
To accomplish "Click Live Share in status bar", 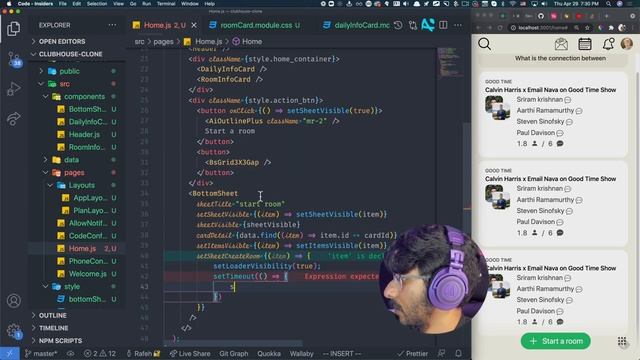I will (x=190, y=354).
